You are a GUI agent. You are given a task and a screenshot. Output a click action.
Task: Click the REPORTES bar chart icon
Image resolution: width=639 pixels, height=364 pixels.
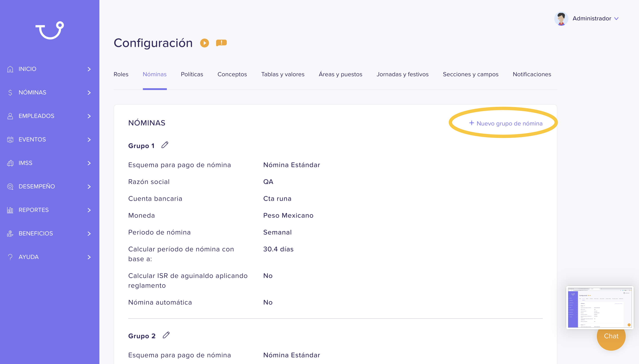(10, 210)
